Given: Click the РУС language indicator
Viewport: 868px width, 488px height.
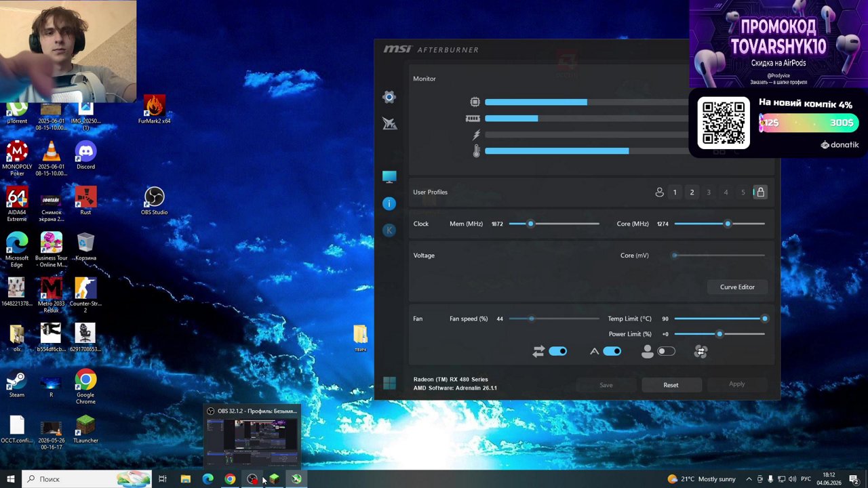Looking at the screenshot, I should [806, 479].
